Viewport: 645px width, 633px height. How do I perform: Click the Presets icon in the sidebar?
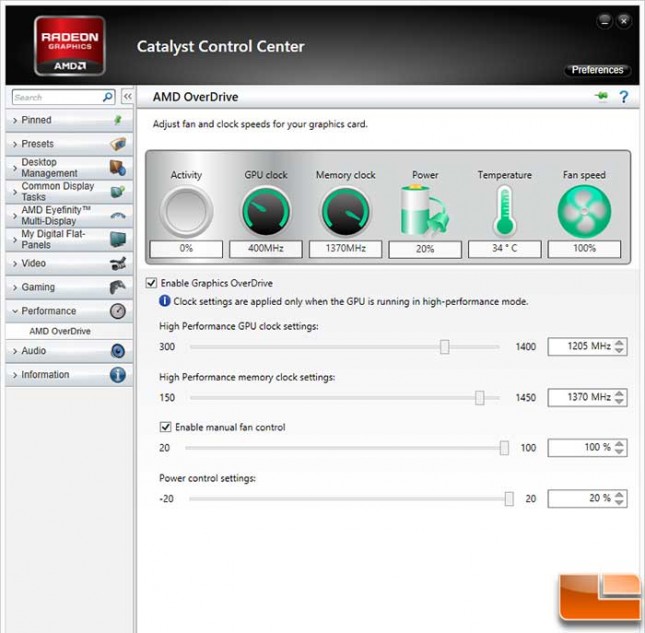point(118,144)
